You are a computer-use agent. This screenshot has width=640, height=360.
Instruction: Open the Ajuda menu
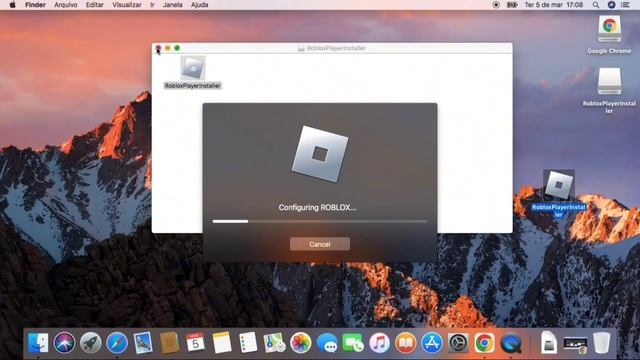(x=200, y=5)
